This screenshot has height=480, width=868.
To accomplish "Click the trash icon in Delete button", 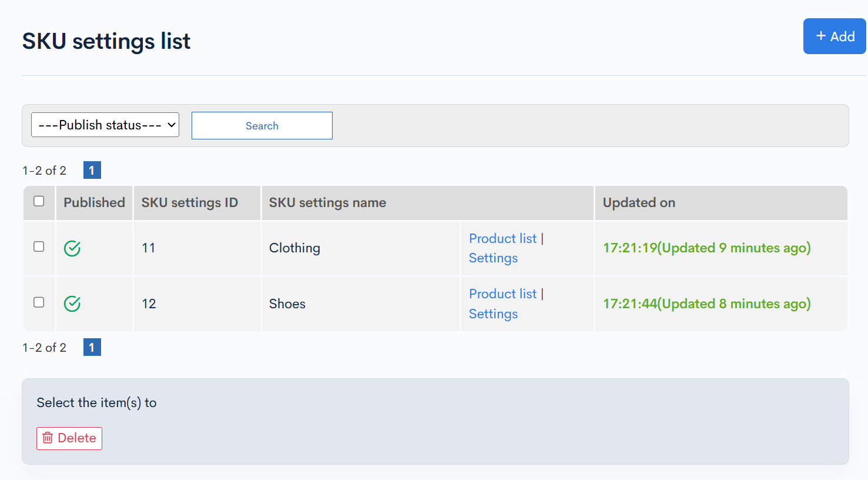I will point(48,438).
